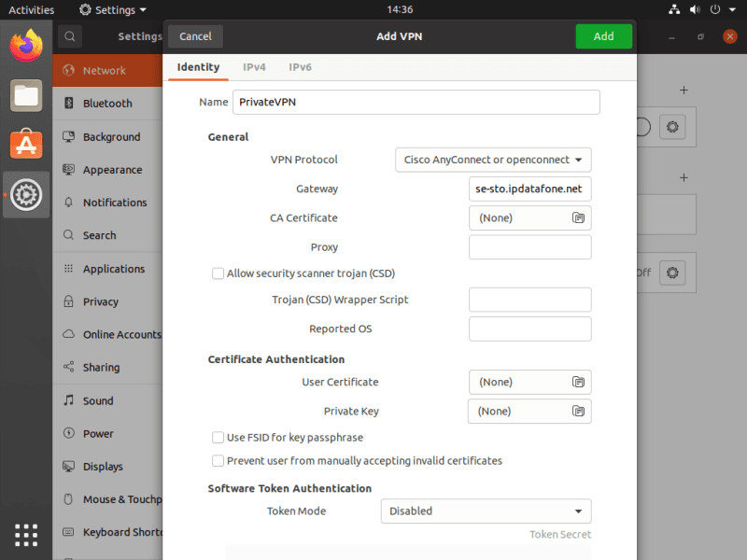Click the Gateway input field
747x560 pixels.
tap(529, 189)
